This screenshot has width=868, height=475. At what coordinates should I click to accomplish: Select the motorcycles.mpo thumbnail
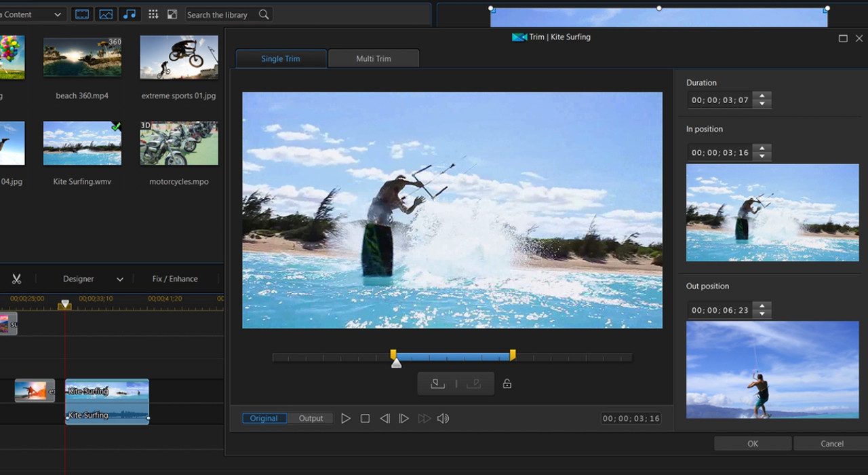[x=179, y=143]
